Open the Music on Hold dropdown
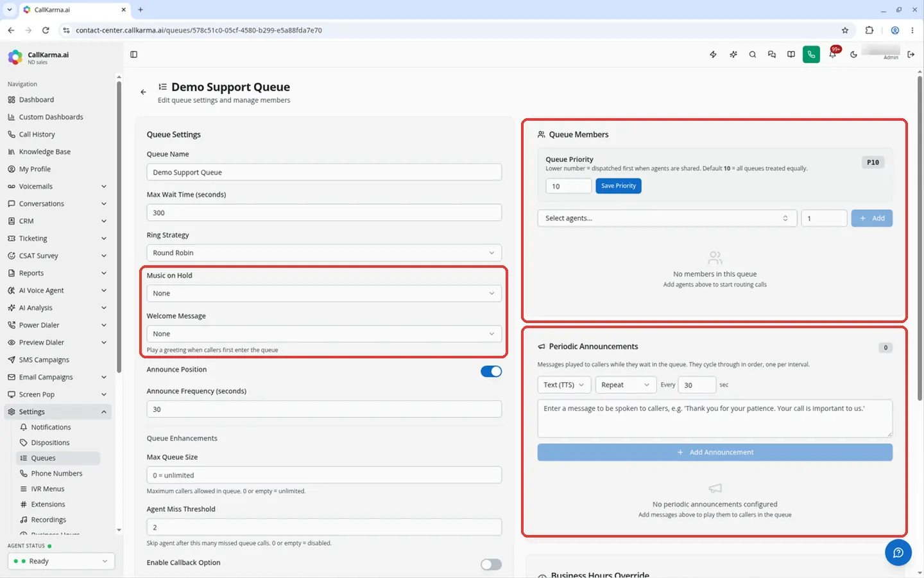 (324, 293)
